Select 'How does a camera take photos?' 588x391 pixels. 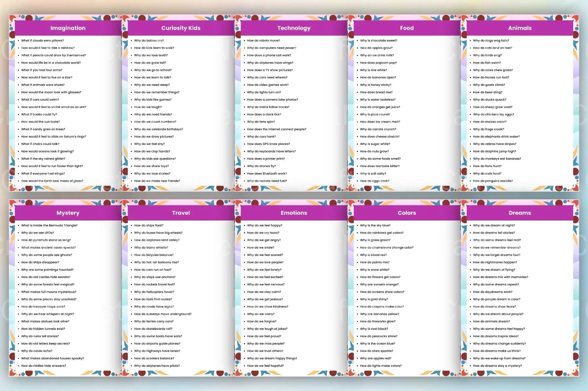tap(272, 100)
